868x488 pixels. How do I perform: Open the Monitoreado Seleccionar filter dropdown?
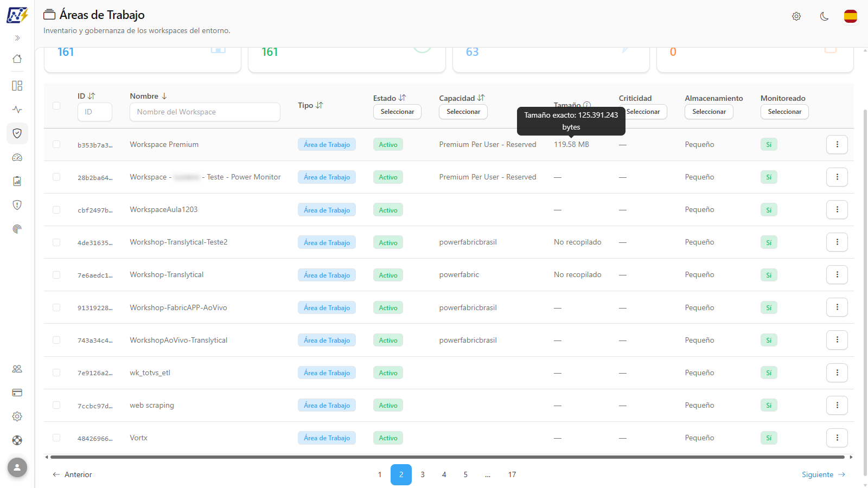click(784, 112)
